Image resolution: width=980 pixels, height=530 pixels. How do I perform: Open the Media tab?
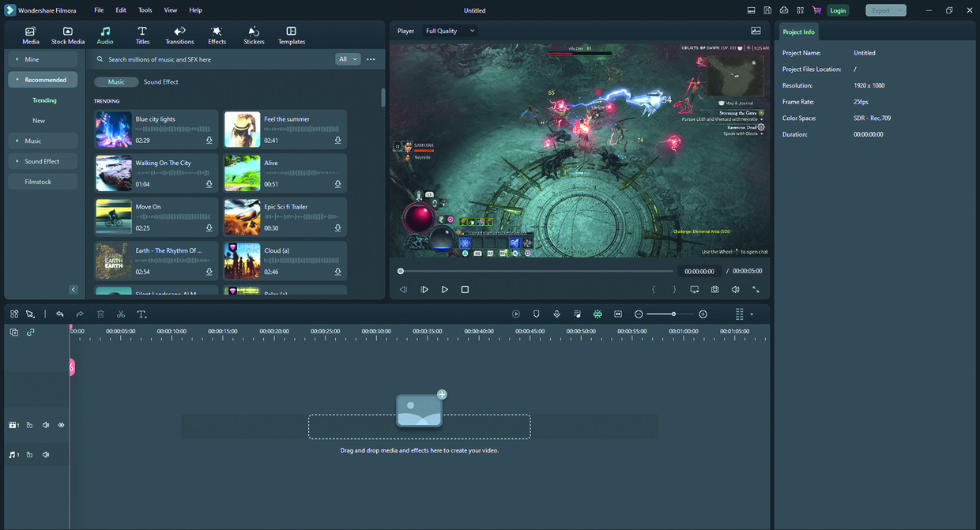(31, 36)
